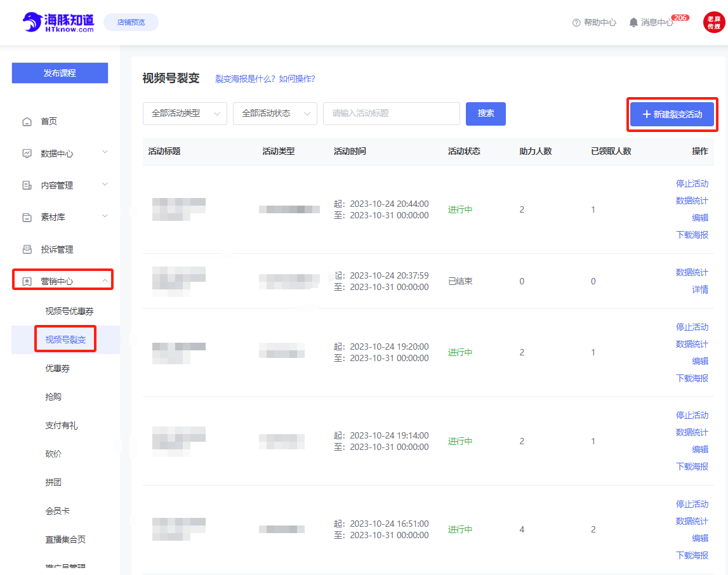Click the activity thumbnail in the 20:44:00 row
728x575 pixels.
[179, 209]
